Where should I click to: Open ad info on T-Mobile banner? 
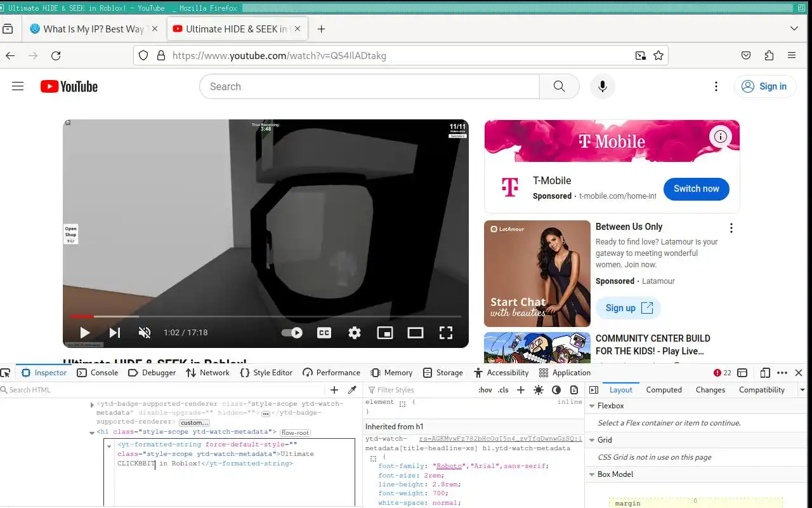[720, 136]
